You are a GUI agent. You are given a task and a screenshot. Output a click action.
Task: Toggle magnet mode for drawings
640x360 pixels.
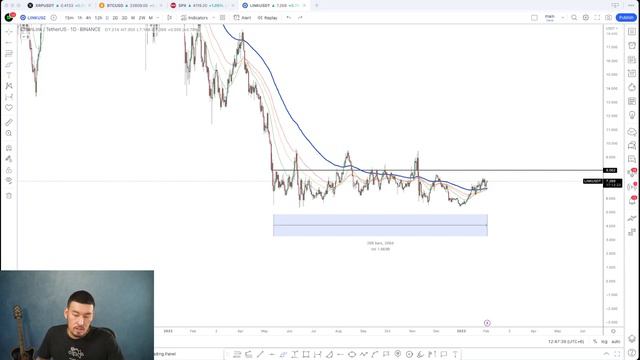pos(9,148)
